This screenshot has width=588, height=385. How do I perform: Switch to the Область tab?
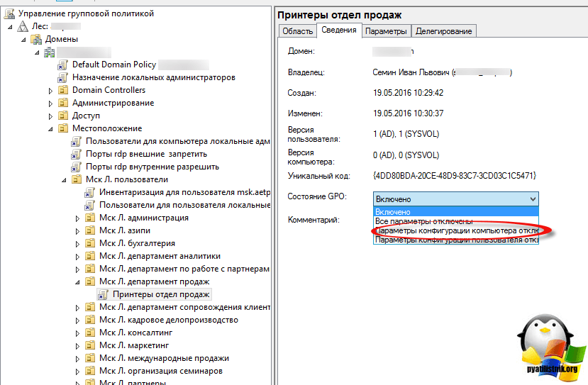(297, 31)
